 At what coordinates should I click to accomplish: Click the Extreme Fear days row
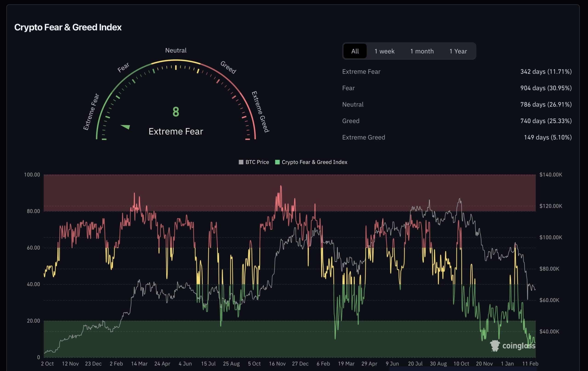[x=546, y=72]
